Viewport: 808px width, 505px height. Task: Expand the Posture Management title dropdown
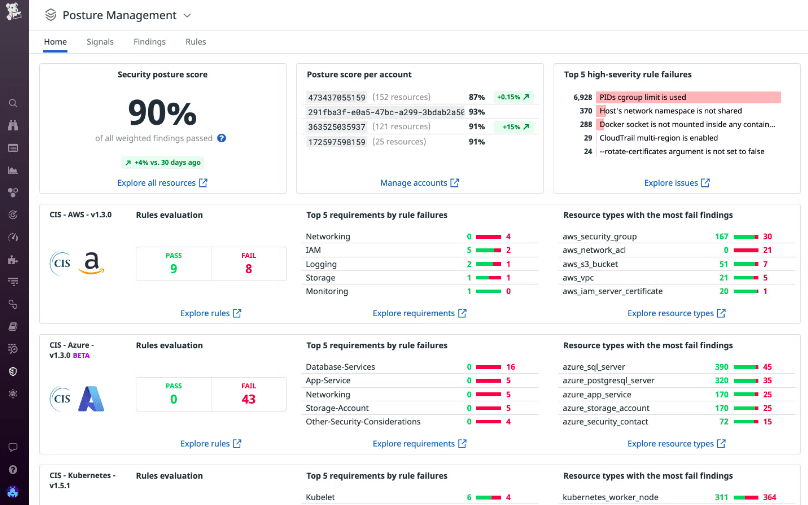(188, 15)
